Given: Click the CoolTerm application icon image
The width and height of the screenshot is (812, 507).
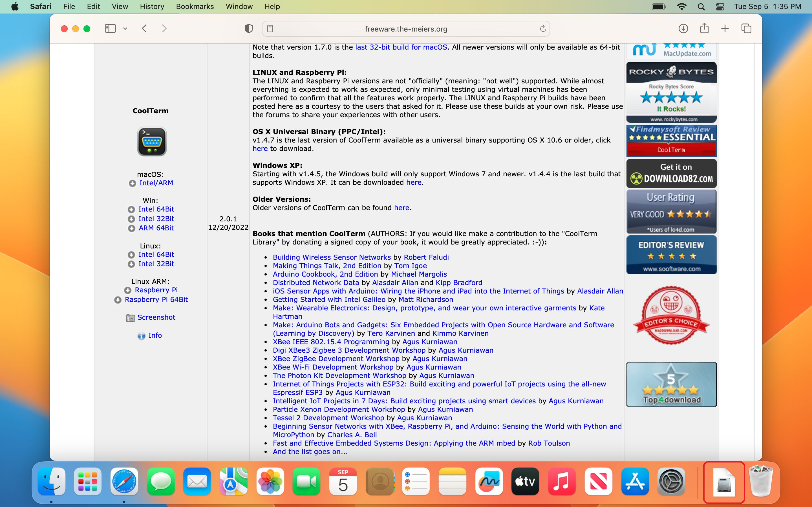Looking at the screenshot, I should 152,141.
